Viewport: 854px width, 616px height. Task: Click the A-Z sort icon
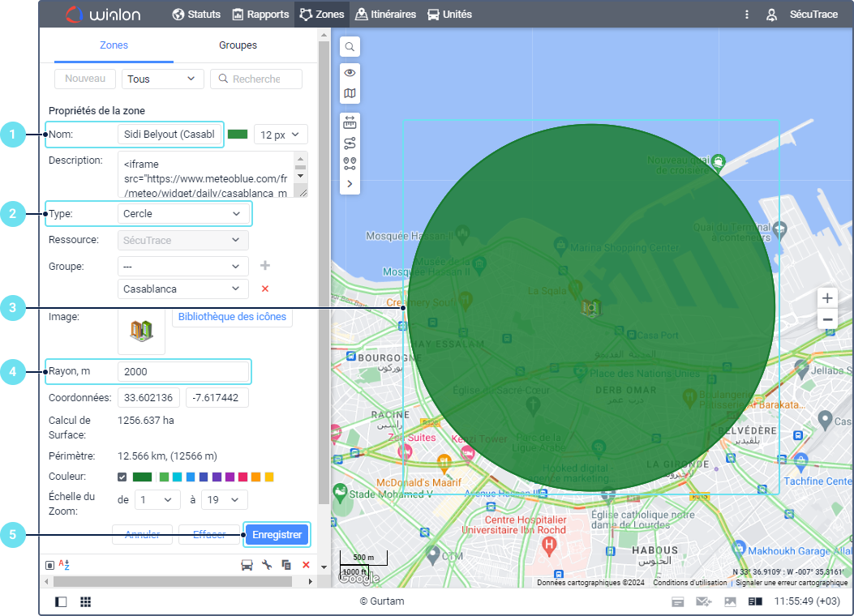(65, 565)
